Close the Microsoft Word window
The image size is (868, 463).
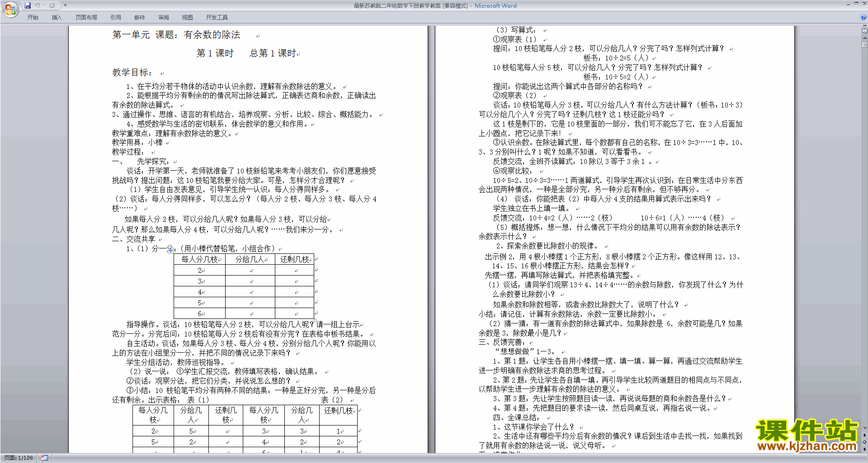point(863,4)
